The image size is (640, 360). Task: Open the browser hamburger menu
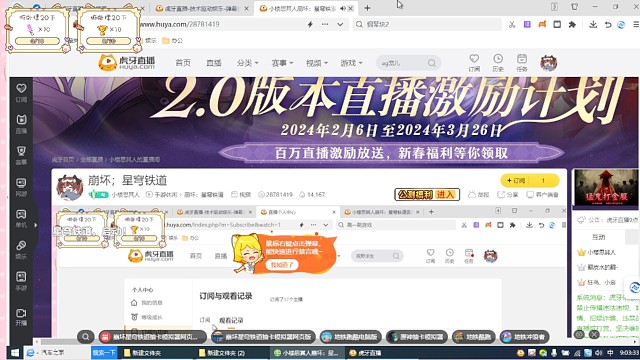[x=636, y=24]
